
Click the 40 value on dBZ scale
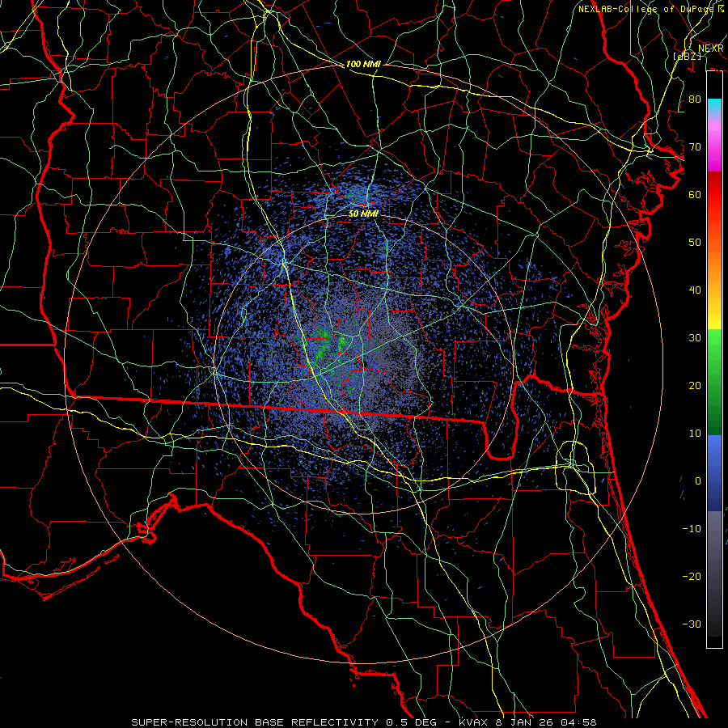(695, 290)
